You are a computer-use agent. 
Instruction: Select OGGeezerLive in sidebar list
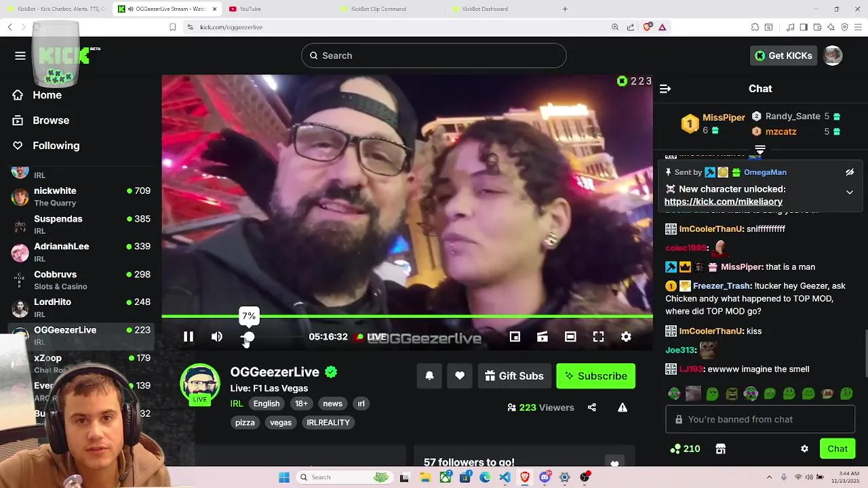point(81,335)
